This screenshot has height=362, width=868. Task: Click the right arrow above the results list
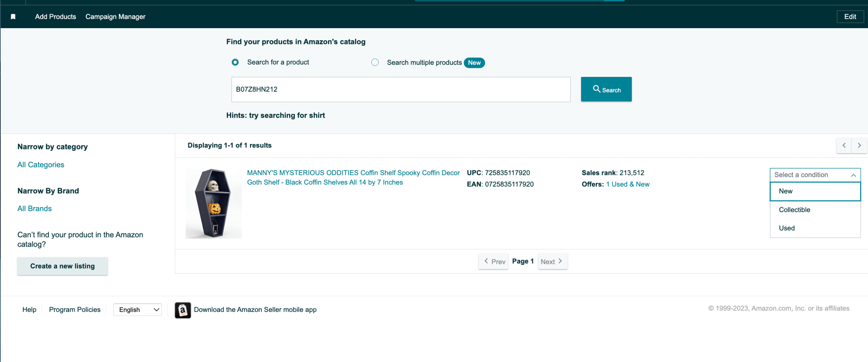(860, 145)
